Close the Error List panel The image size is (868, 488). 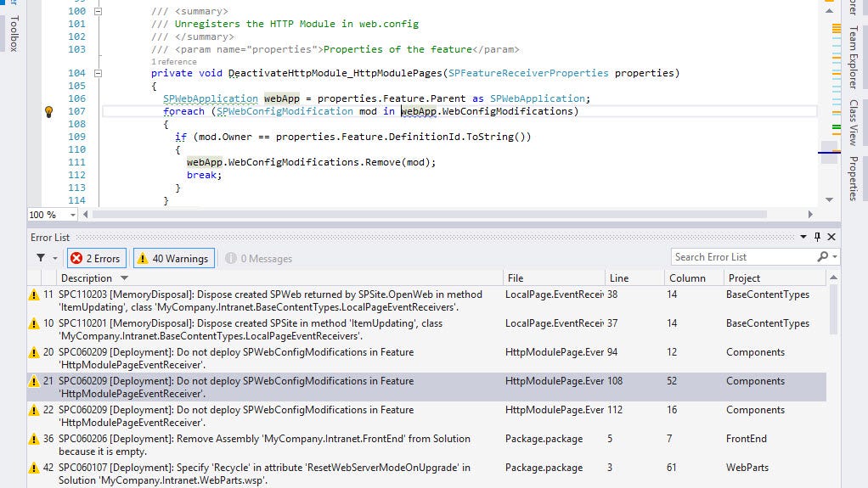pyautogui.click(x=831, y=237)
